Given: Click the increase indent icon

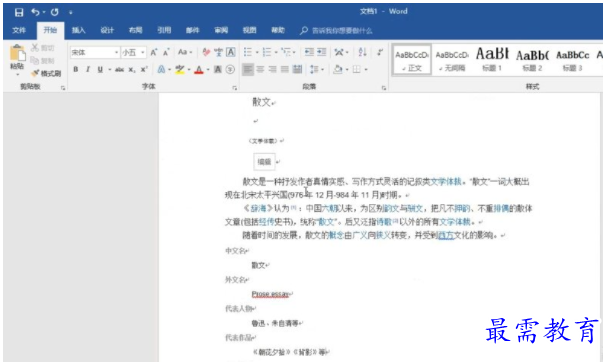Looking at the screenshot, I should tap(322, 52).
